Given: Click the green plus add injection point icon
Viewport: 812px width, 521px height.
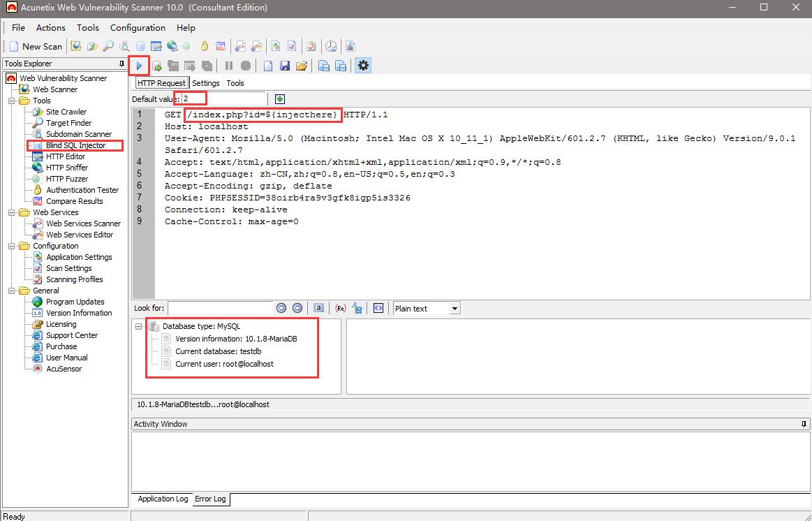Looking at the screenshot, I should click(x=280, y=99).
